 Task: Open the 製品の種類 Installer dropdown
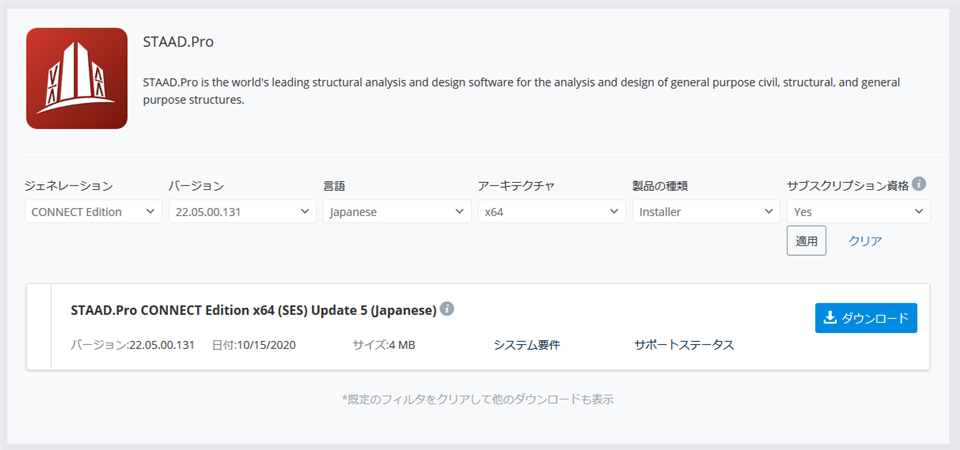[706, 212]
